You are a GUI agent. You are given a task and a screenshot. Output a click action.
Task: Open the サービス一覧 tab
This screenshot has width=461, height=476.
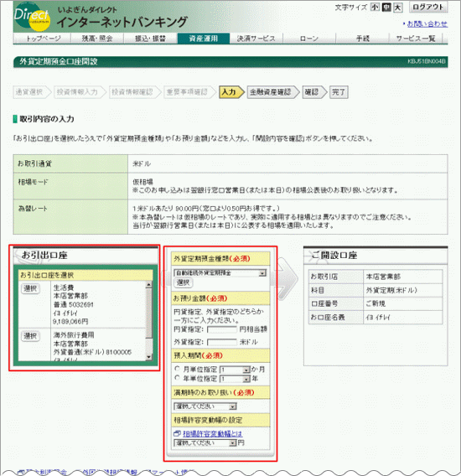416,39
